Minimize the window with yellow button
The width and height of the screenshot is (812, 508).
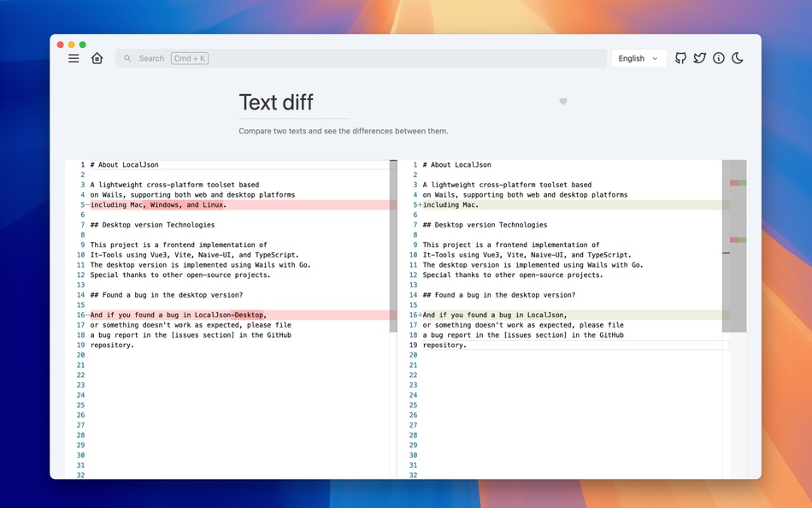click(72, 44)
